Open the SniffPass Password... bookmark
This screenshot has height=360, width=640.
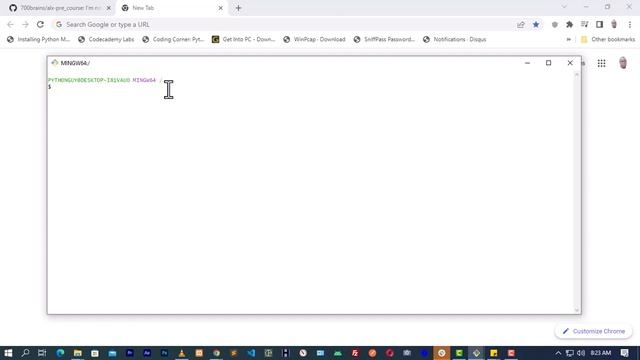tap(384, 39)
